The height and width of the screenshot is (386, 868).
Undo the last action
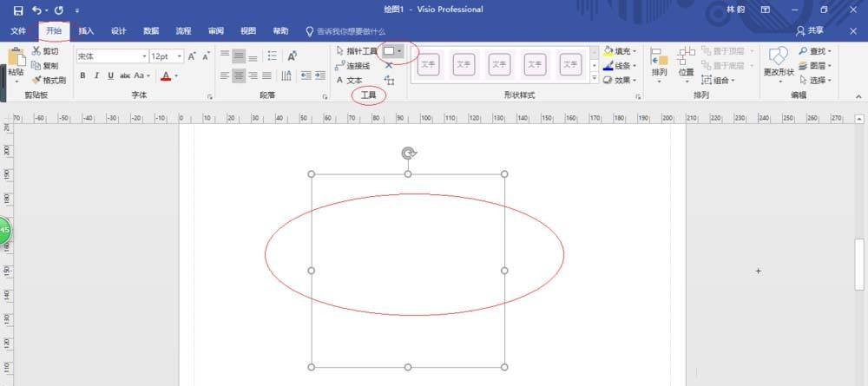point(36,10)
